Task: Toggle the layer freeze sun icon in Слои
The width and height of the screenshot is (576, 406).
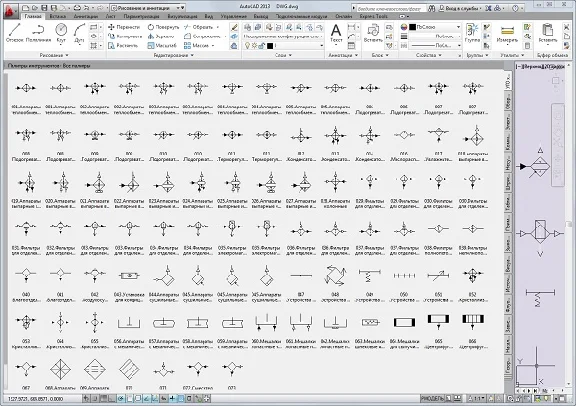Action: 254,46
